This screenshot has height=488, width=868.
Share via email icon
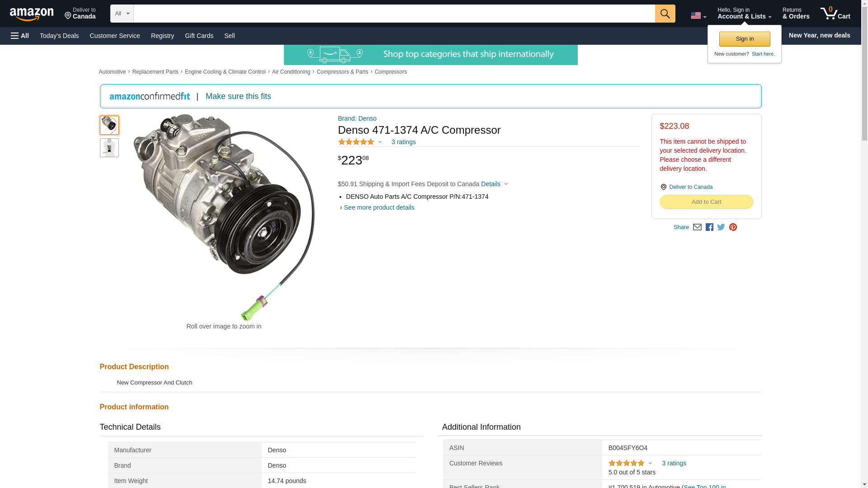click(697, 227)
